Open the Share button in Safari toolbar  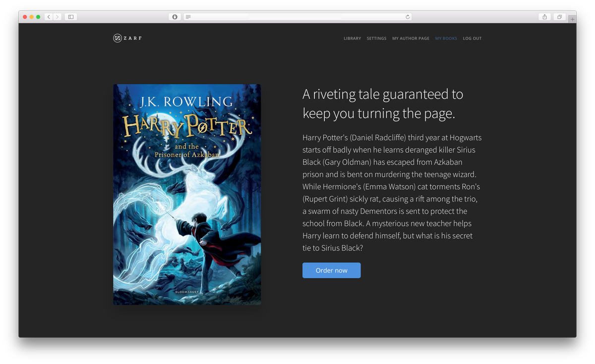click(x=544, y=17)
